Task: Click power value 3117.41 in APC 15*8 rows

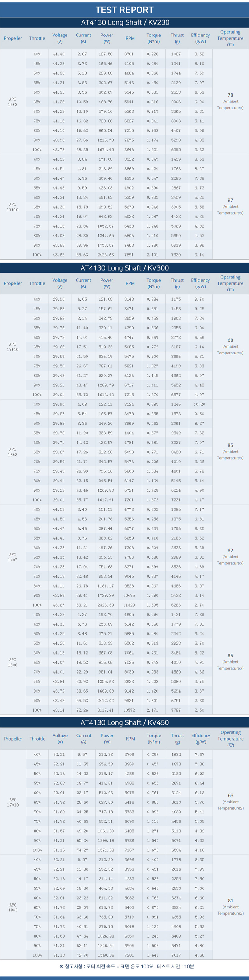Action: click(x=106, y=710)
